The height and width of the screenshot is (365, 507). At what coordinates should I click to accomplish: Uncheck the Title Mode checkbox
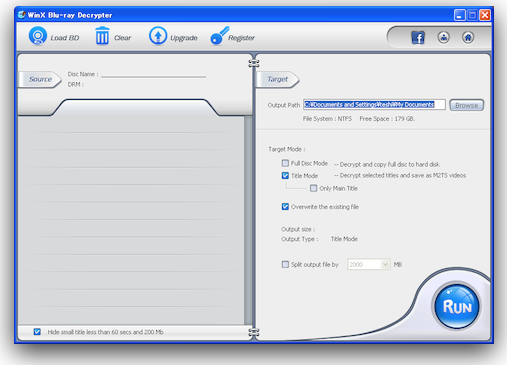[285, 175]
